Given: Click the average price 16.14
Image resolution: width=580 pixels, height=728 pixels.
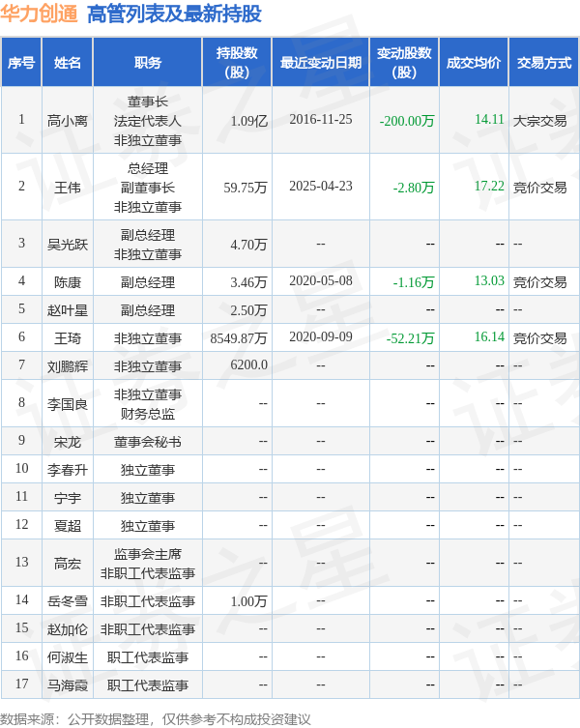Looking at the screenshot, I should point(489,336).
